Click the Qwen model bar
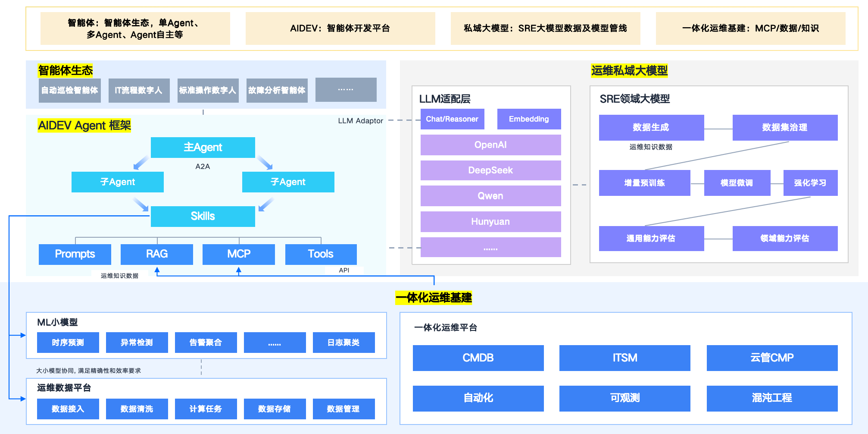This screenshot has width=868, height=434. coord(490,196)
